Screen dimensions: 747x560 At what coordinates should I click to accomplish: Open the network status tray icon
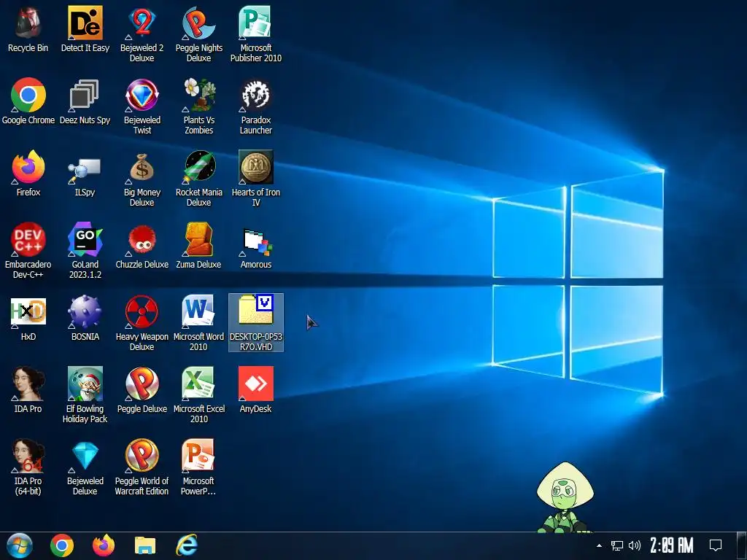tap(617, 545)
